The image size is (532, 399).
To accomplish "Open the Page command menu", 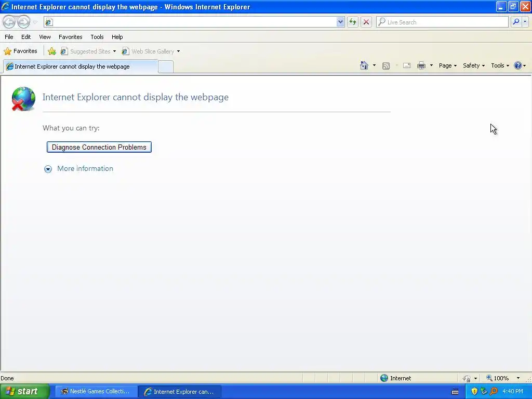I will pyautogui.click(x=448, y=65).
